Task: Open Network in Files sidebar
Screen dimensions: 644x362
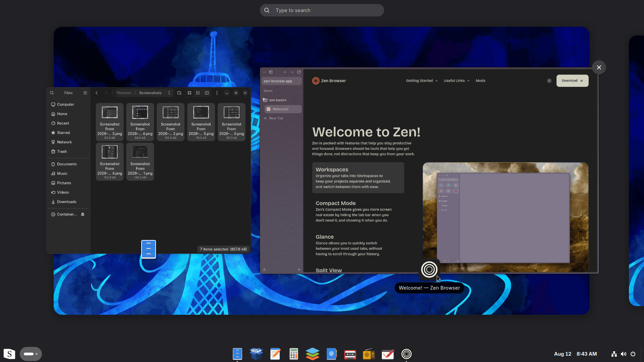Action: tap(69, 142)
